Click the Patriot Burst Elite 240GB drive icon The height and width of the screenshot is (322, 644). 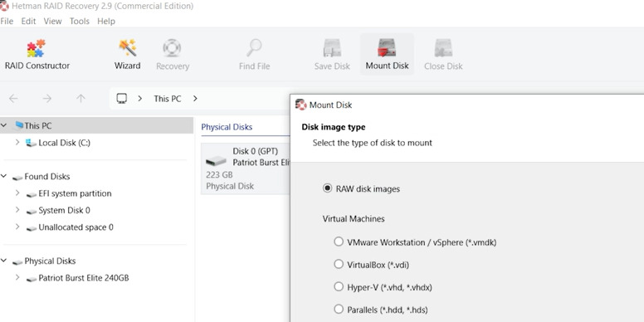click(x=32, y=279)
